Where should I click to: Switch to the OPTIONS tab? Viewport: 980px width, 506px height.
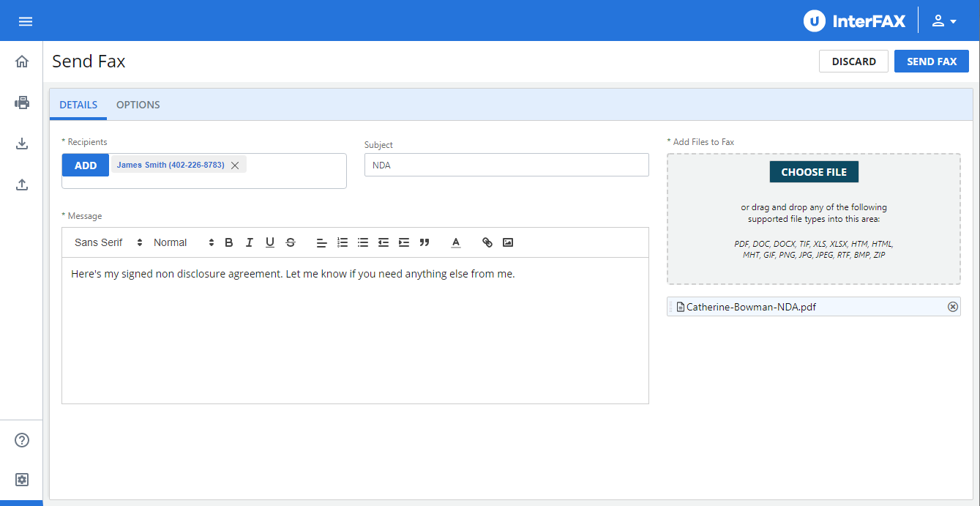coord(138,105)
